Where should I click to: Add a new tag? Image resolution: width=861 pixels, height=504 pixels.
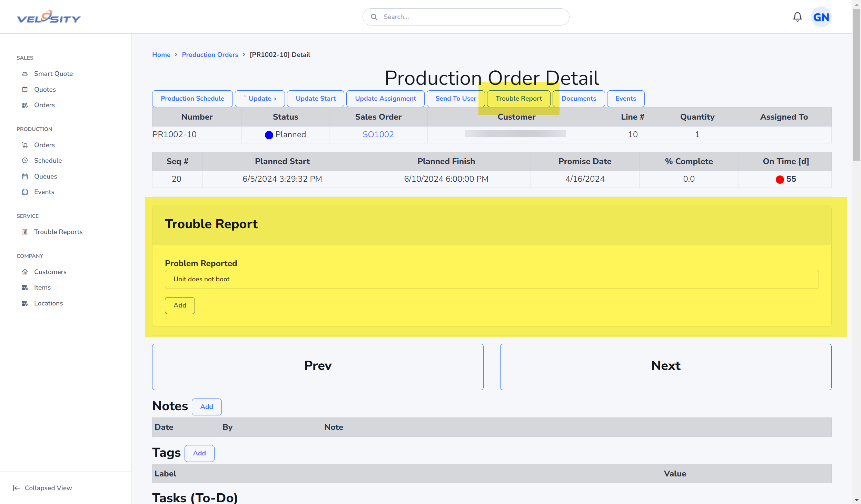click(x=199, y=454)
